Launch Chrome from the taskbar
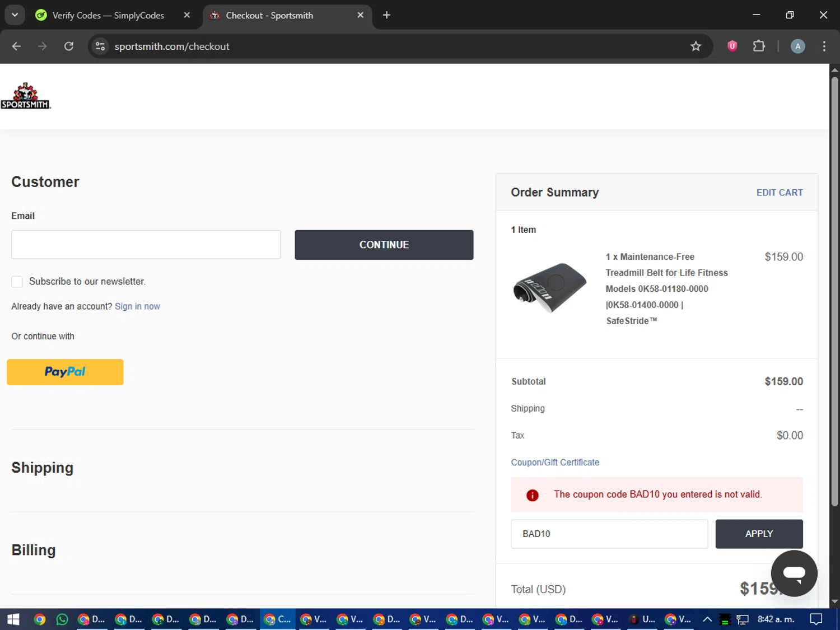 pos(39,619)
